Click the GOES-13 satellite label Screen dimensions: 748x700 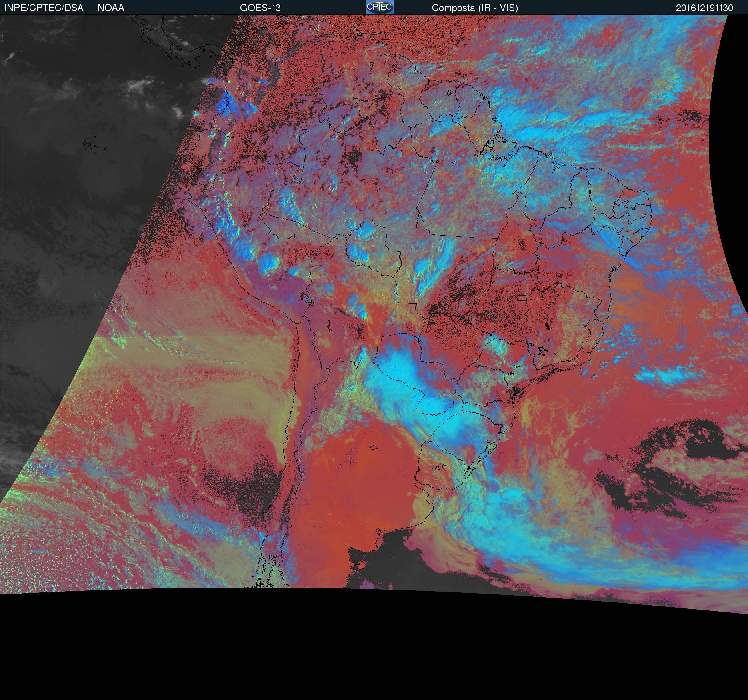coord(260,8)
